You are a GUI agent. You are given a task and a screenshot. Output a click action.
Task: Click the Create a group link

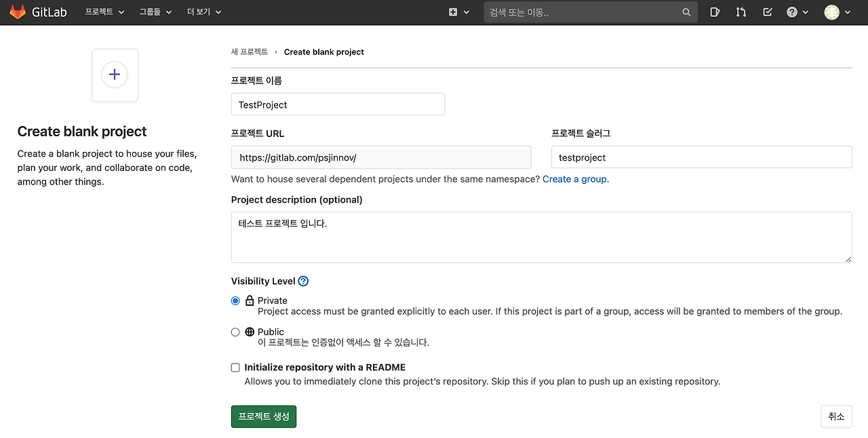575,179
